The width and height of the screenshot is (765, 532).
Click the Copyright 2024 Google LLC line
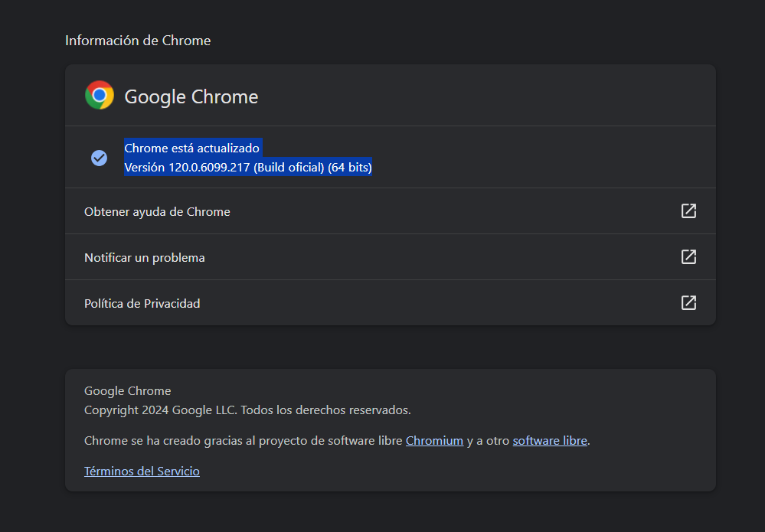tap(247, 410)
